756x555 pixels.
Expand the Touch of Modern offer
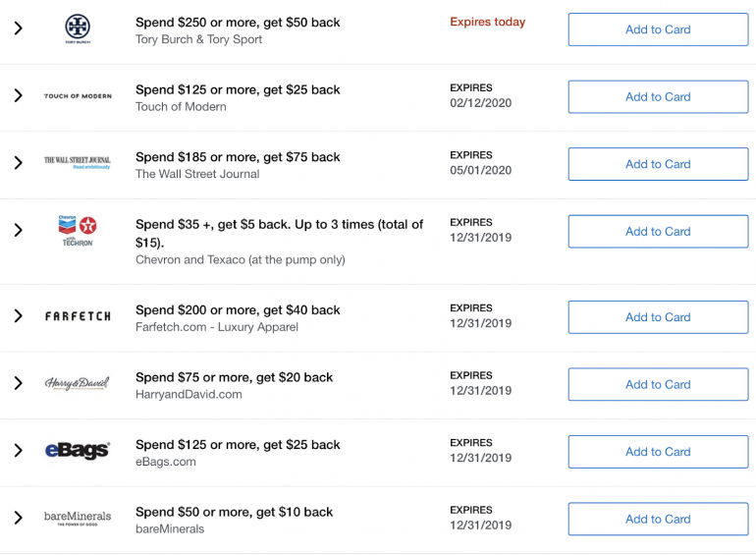pyautogui.click(x=18, y=96)
